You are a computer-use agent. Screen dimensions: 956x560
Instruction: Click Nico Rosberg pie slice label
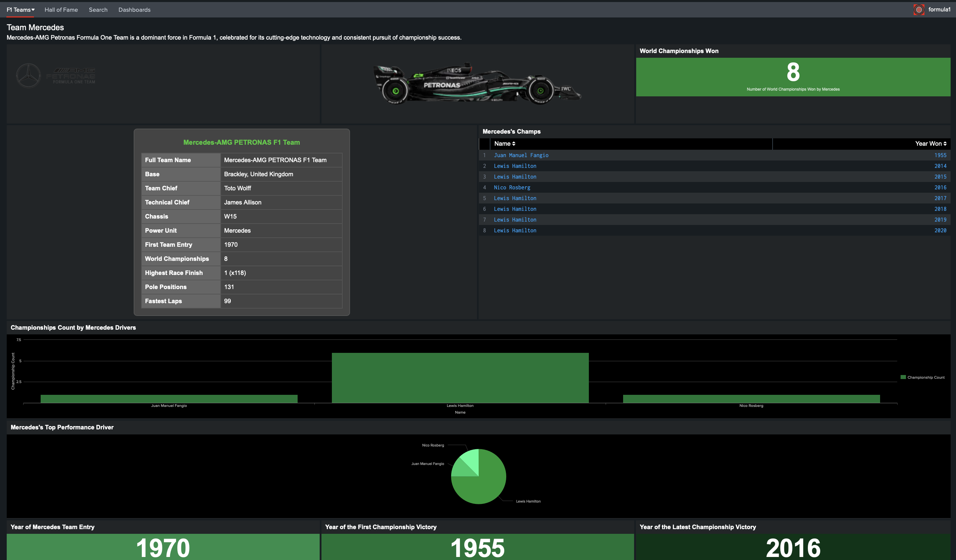433,445
